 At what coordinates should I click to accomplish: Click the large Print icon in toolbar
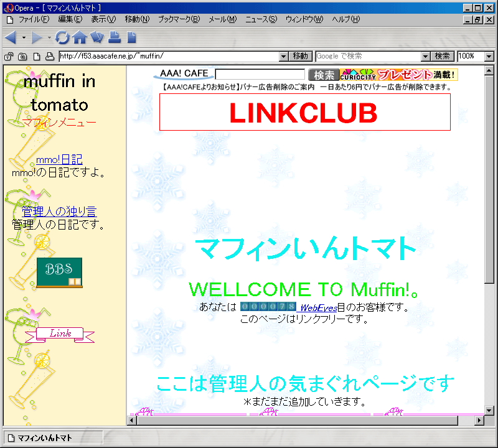pos(115,37)
